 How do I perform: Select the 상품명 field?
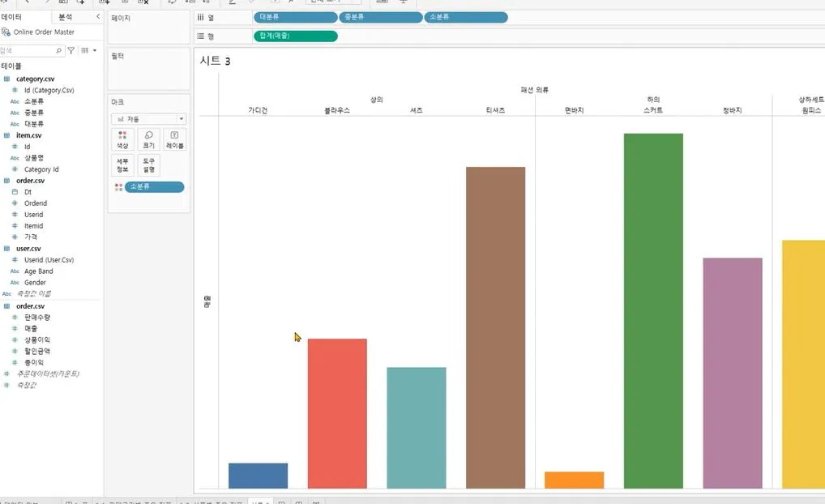pos(34,158)
